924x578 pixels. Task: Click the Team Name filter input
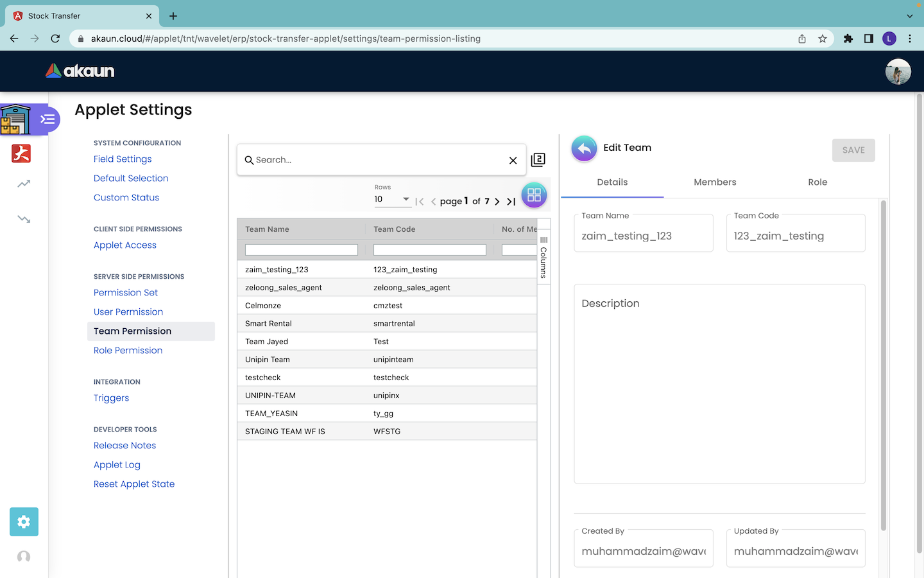pos(302,250)
